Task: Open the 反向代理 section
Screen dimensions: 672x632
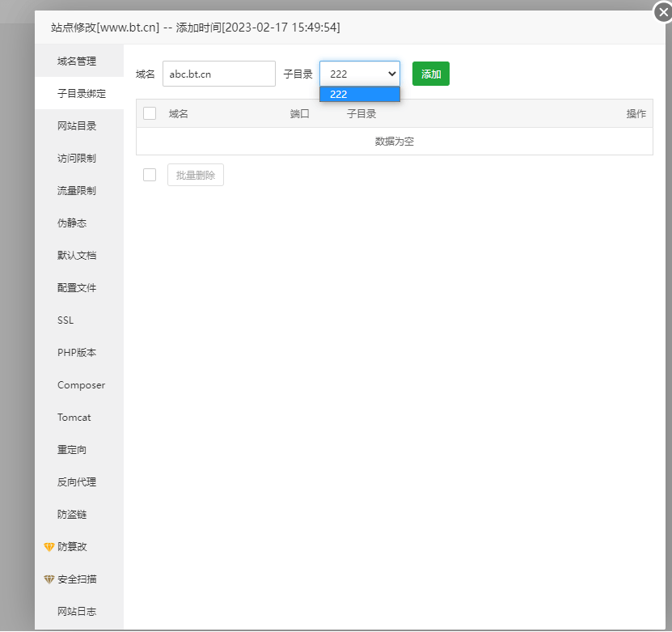Action: (x=77, y=482)
